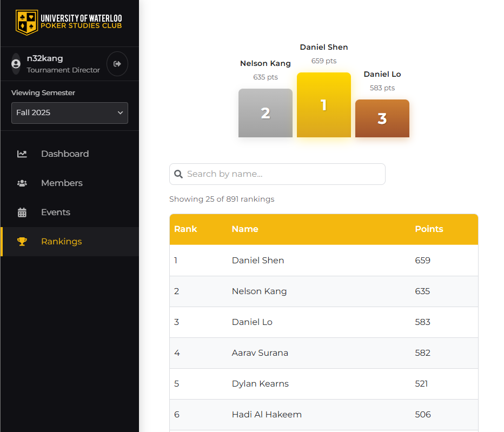Click the 582 points cell
Screen dimensions: 504x432
pos(422,353)
